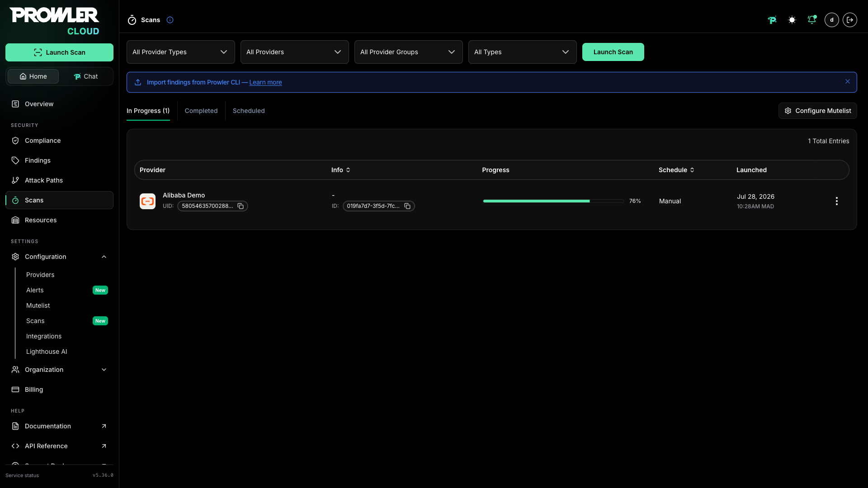Copy the scan ID 019fa7d7
The height and width of the screenshot is (488, 868).
point(407,206)
